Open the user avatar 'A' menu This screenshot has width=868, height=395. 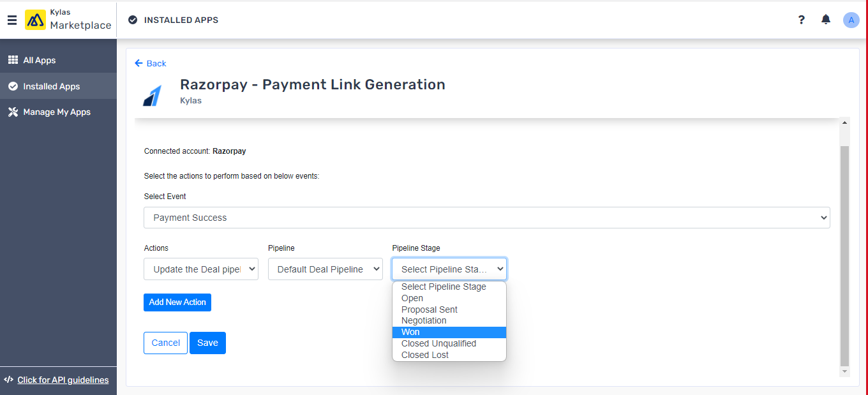(x=851, y=20)
